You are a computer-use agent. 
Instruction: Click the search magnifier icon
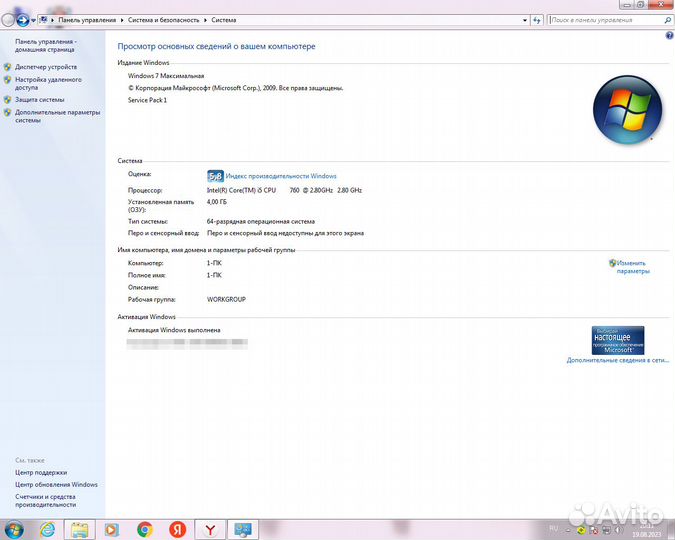[x=668, y=20]
